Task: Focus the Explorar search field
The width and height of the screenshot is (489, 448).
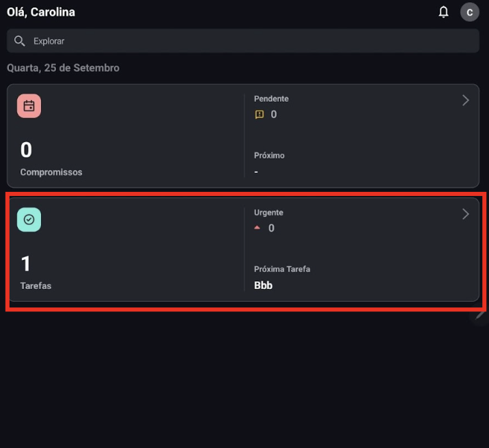Action: coord(243,41)
